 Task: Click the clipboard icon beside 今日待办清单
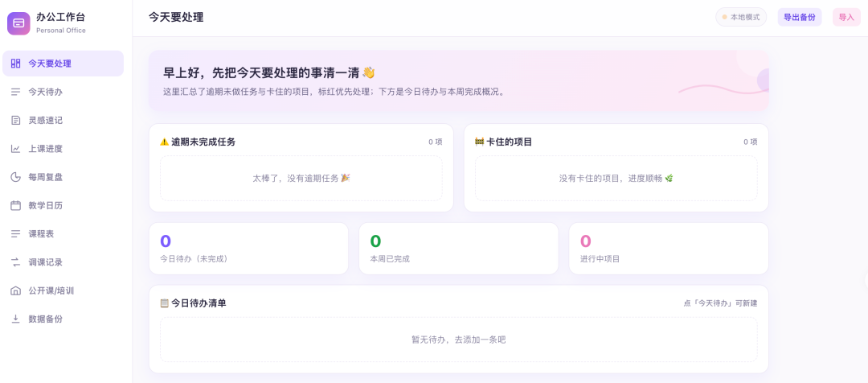(x=165, y=303)
